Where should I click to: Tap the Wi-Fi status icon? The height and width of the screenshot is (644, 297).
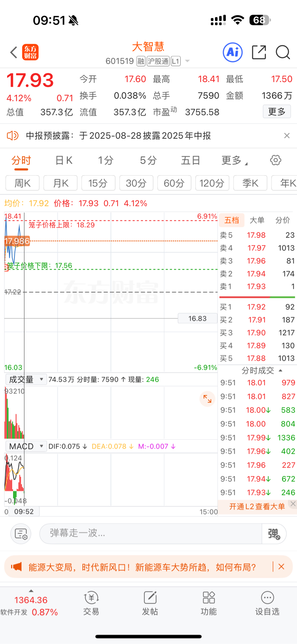(x=237, y=20)
